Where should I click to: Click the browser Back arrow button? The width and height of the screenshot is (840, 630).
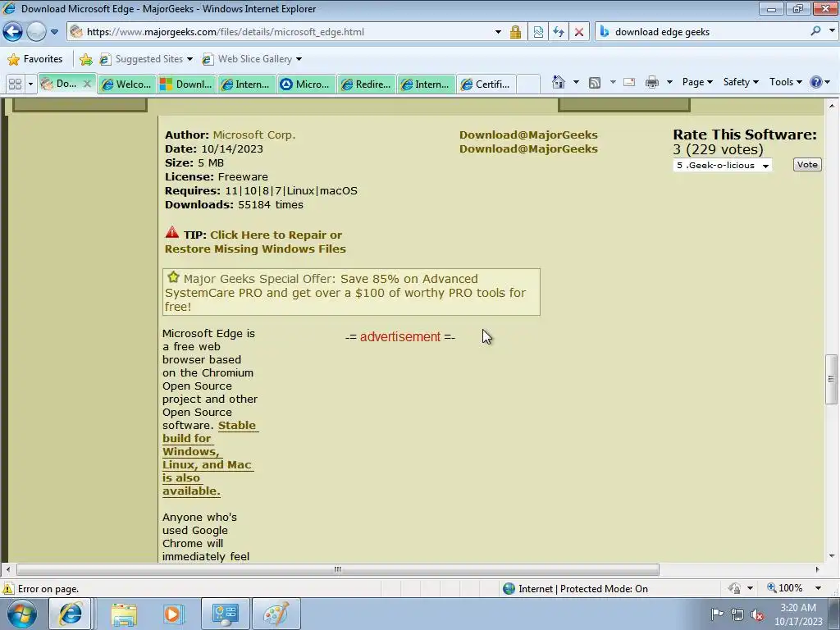tap(13, 32)
